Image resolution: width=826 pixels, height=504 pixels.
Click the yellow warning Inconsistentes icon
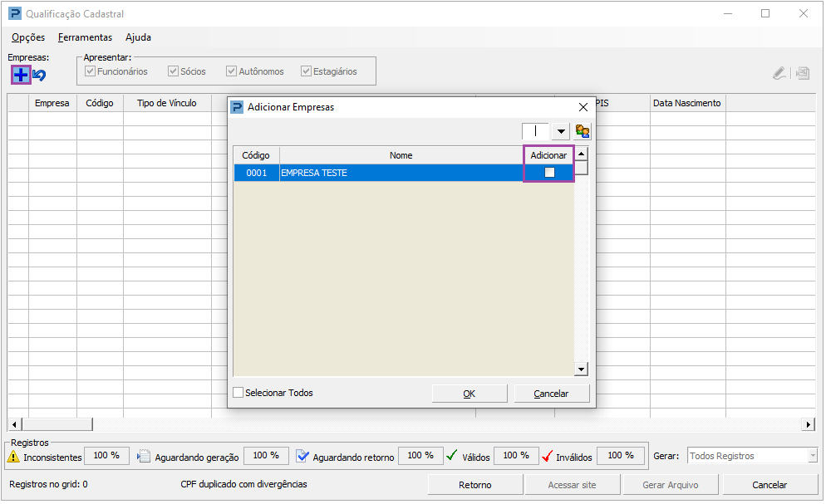click(x=13, y=457)
